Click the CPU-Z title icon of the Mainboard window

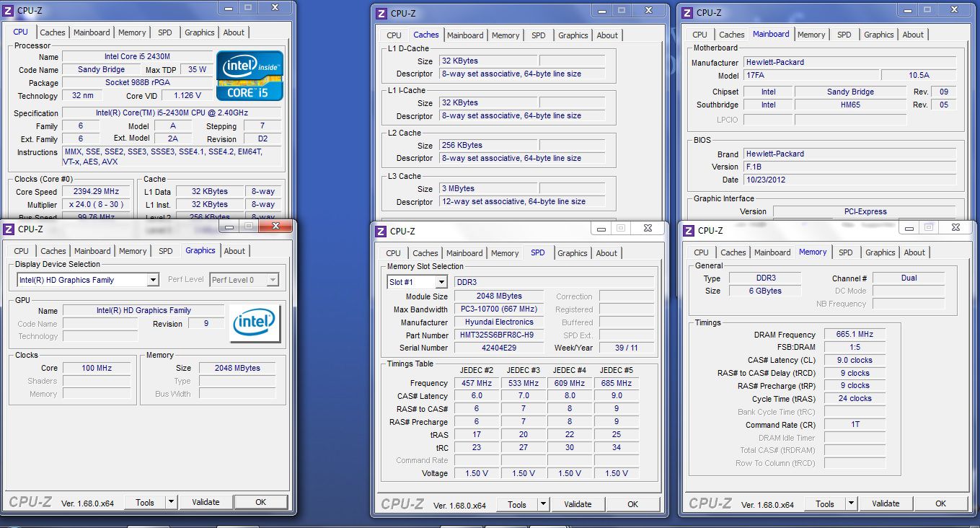688,12
